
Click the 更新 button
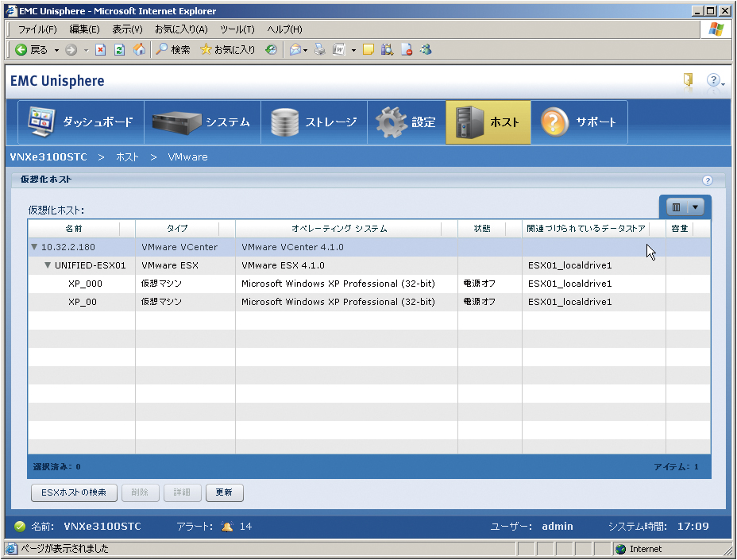coord(224,492)
